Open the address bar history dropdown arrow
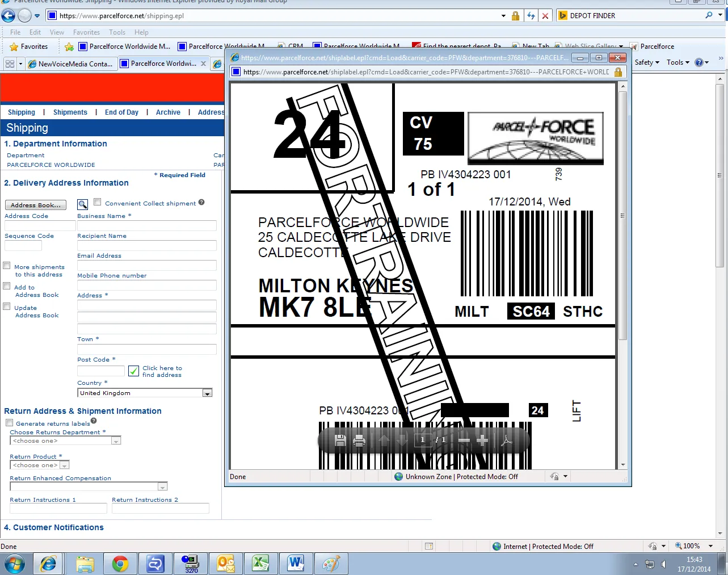This screenshot has width=728, height=575. point(503,16)
